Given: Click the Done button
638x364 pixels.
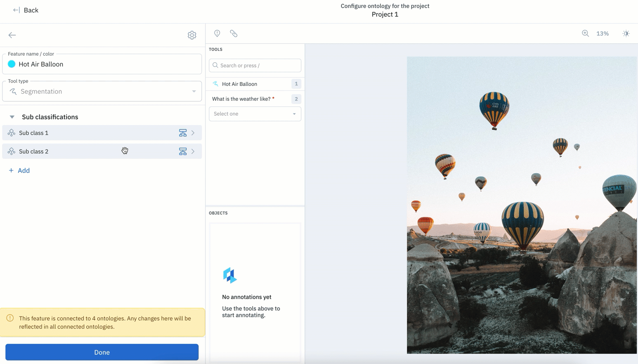Looking at the screenshot, I should pyautogui.click(x=102, y=352).
